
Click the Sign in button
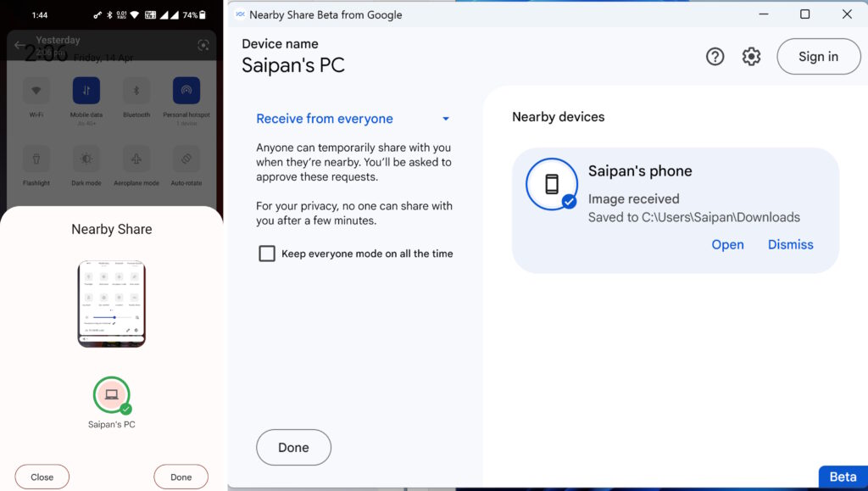(x=818, y=57)
